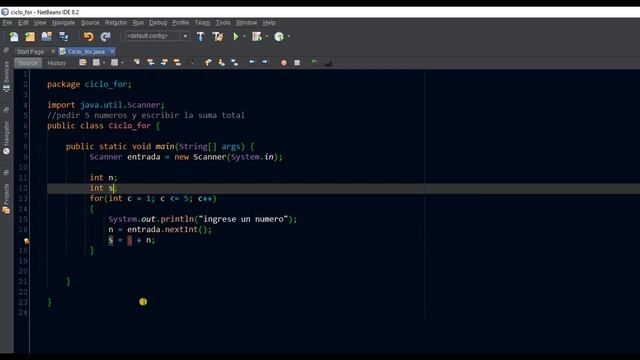This screenshot has width=640, height=360.
Task: Open dropdown arrow beside Back editor icon
Action: (x=104, y=63)
